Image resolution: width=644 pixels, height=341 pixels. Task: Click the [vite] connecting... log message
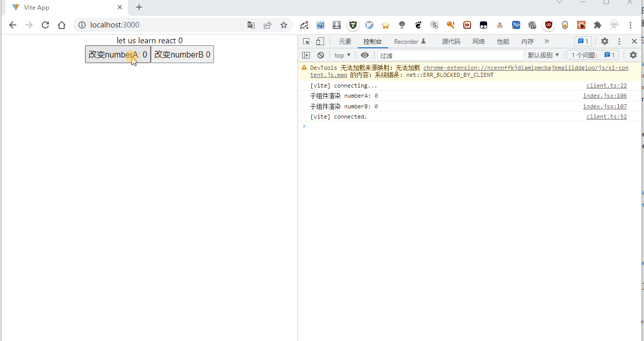pyautogui.click(x=343, y=86)
